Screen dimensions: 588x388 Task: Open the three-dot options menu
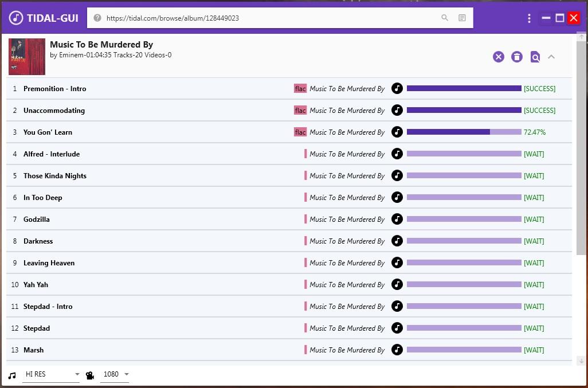point(528,18)
